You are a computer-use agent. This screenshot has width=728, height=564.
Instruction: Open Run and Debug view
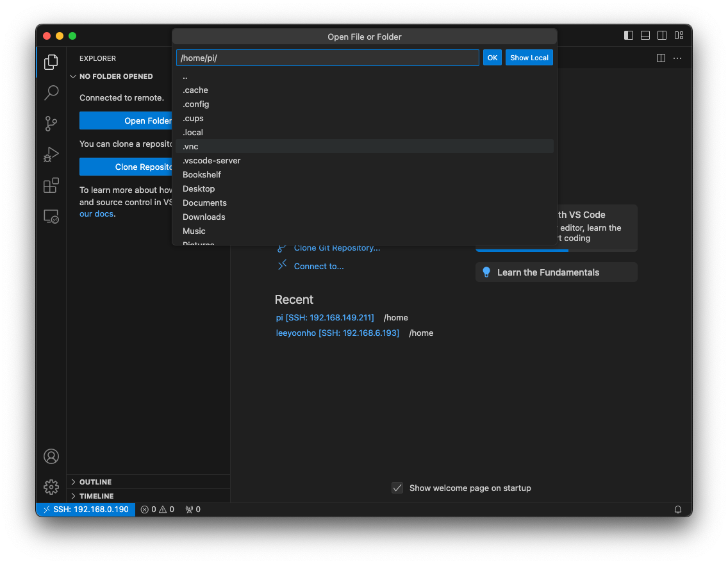51,154
